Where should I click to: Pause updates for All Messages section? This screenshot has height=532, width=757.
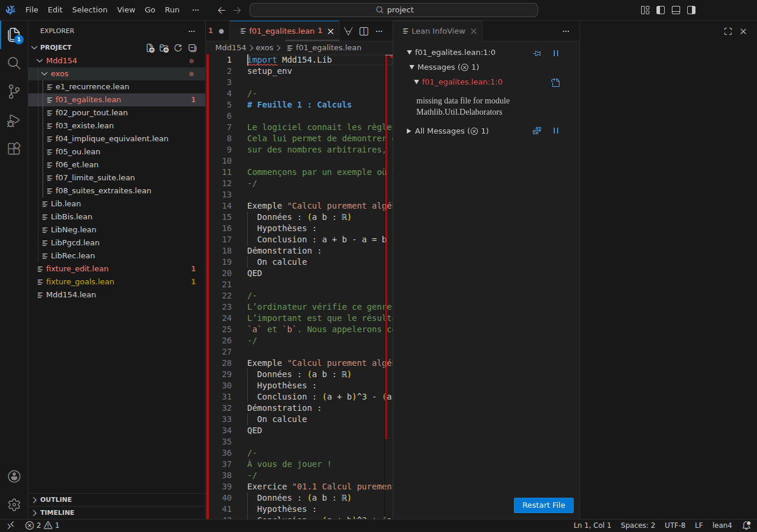(556, 131)
